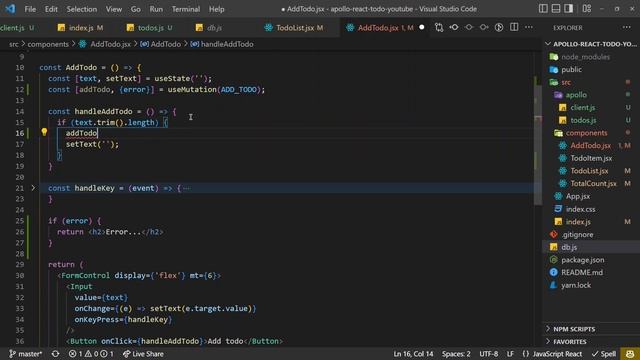The height and width of the screenshot is (360, 640).
Task: Split the editor to the right
Action: 514,27
